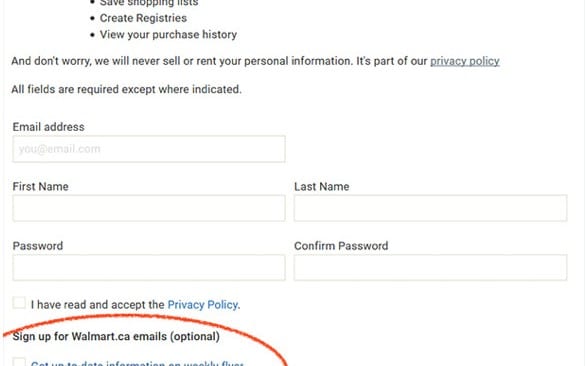Click the All fields are required notice
The height and width of the screenshot is (366, 586).
pyautogui.click(x=126, y=89)
